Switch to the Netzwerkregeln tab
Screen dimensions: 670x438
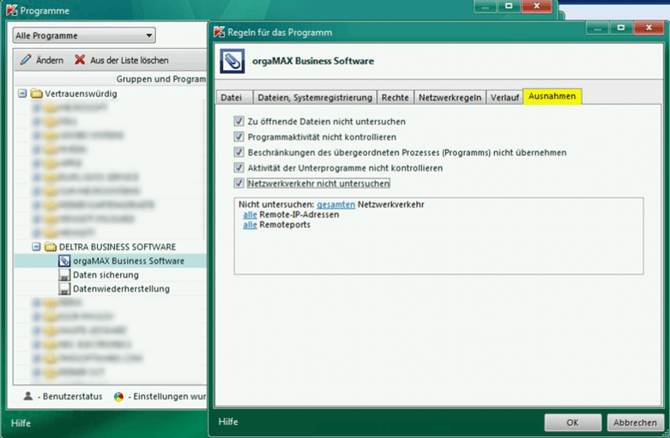click(448, 98)
